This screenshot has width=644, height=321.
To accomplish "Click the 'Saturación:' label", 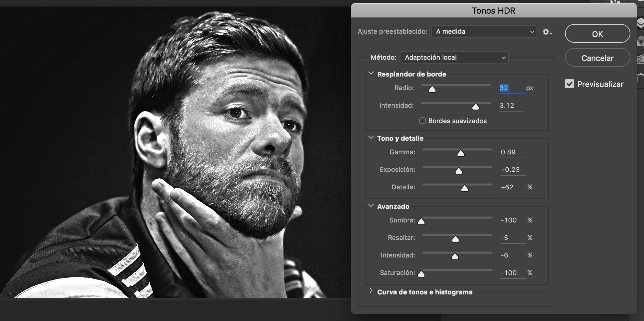I will point(397,273).
